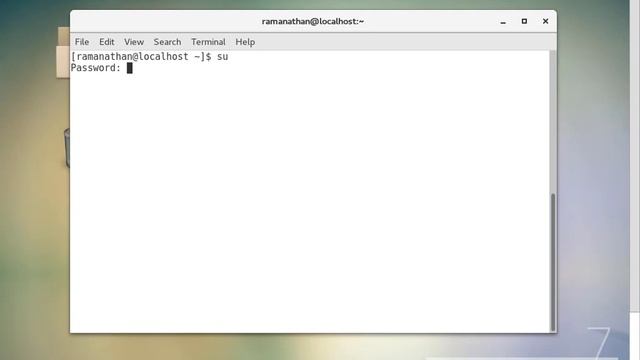This screenshot has height=360, width=640.
Task: Open the Edit menu
Action: coord(107,42)
